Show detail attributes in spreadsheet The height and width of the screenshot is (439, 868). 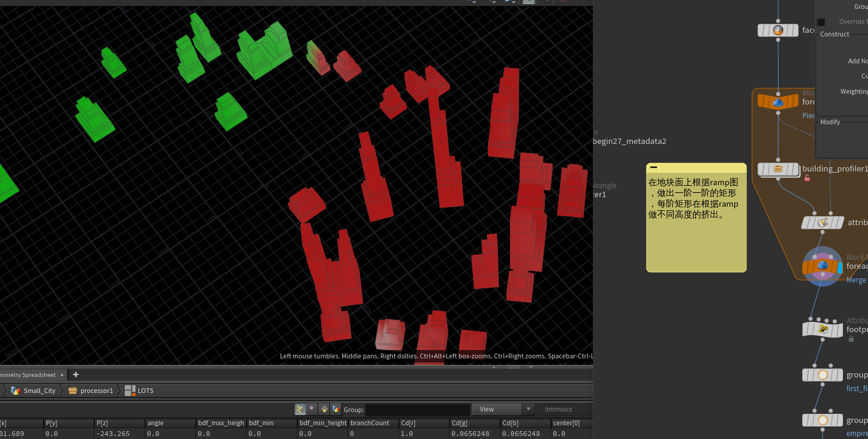[x=336, y=409]
